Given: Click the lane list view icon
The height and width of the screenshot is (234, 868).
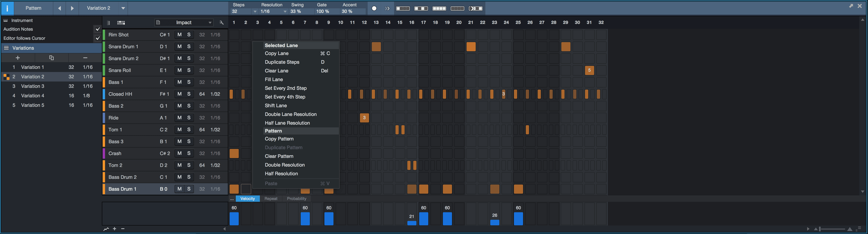Looking at the screenshot, I should (x=108, y=23).
